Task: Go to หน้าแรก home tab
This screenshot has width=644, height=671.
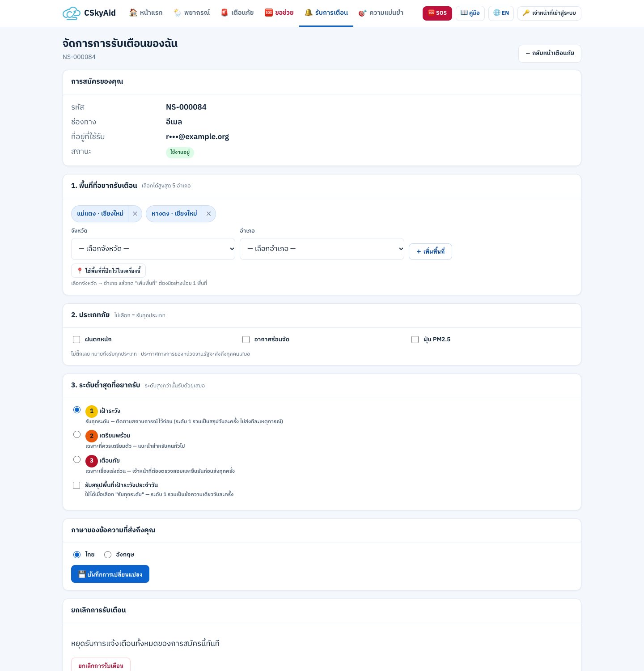Action: point(146,13)
